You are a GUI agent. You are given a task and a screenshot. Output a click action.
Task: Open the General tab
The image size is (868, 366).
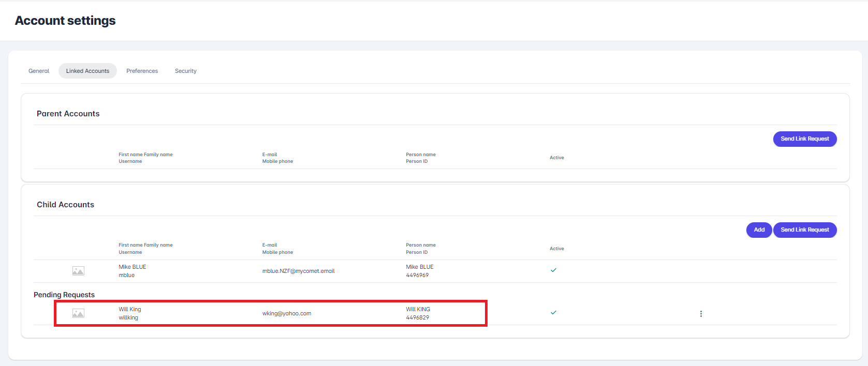39,71
